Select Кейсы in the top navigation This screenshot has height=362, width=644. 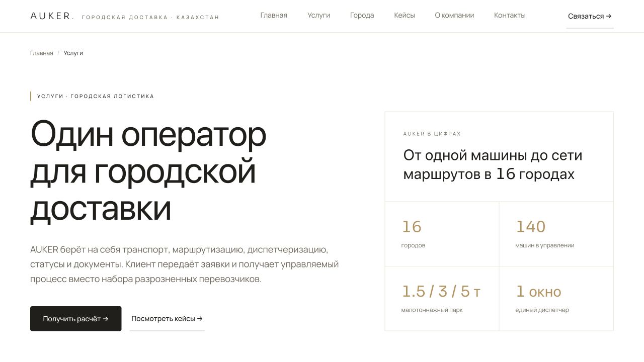[x=405, y=15]
